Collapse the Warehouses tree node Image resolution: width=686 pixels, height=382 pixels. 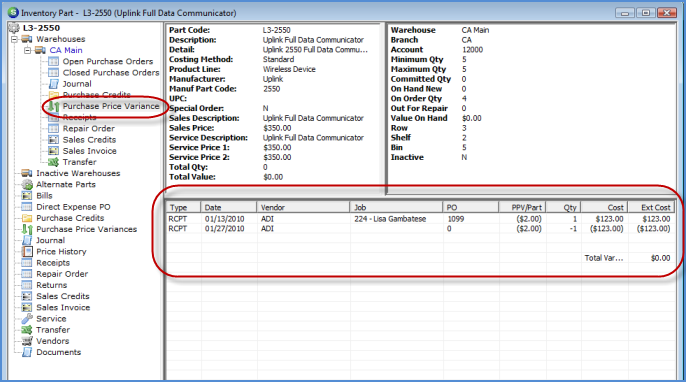pos(14,39)
